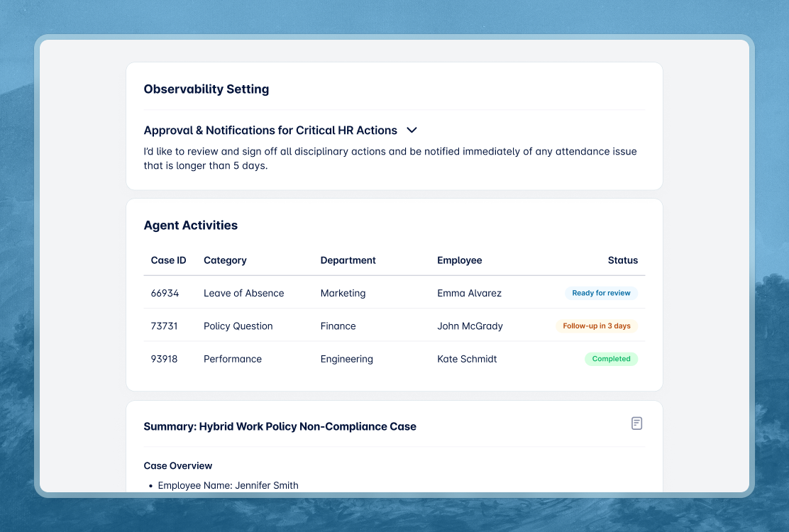
Task: Click the 'Observability Setting' title
Action: (206, 89)
